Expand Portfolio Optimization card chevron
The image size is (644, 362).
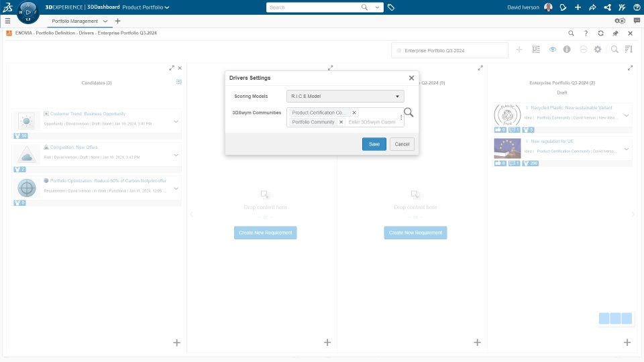[176, 189]
